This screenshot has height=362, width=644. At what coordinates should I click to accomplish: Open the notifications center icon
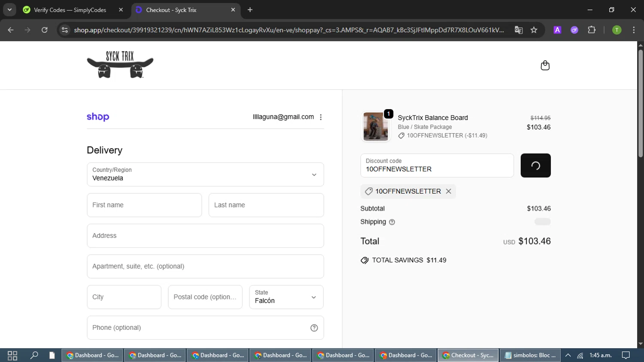tap(626, 355)
